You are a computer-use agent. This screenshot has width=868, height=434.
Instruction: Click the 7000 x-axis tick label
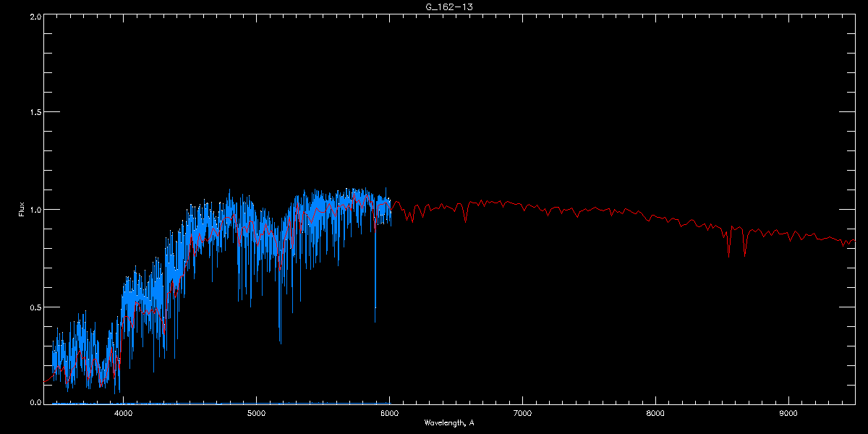[522, 414]
